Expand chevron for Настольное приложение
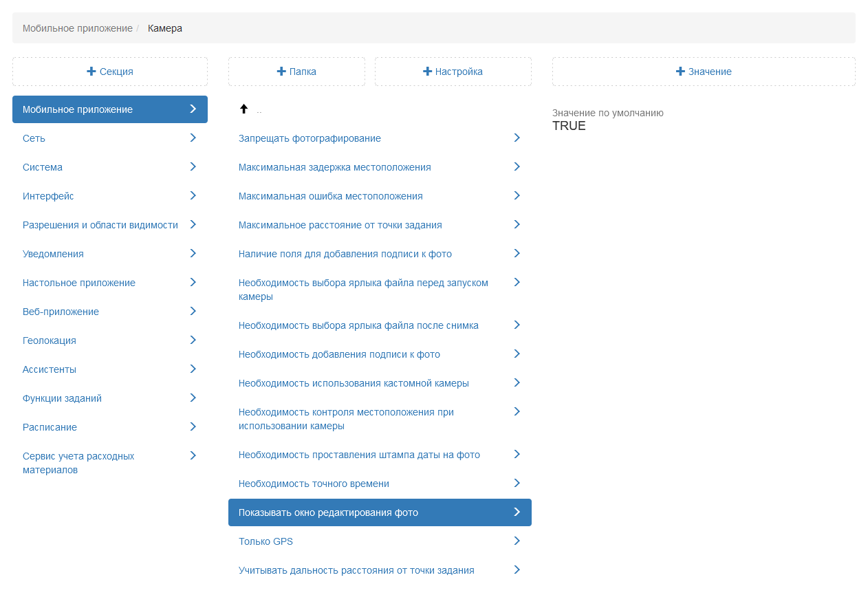Image resolution: width=868 pixels, height=595 pixels. 193,282
